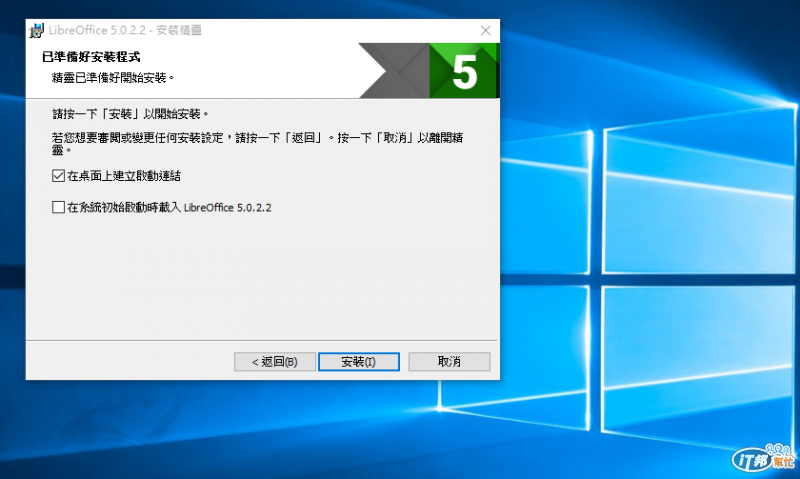This screenshot has height=479, width=800.
Task: Go back with the 返回(B) button
Action: [274, 362]
